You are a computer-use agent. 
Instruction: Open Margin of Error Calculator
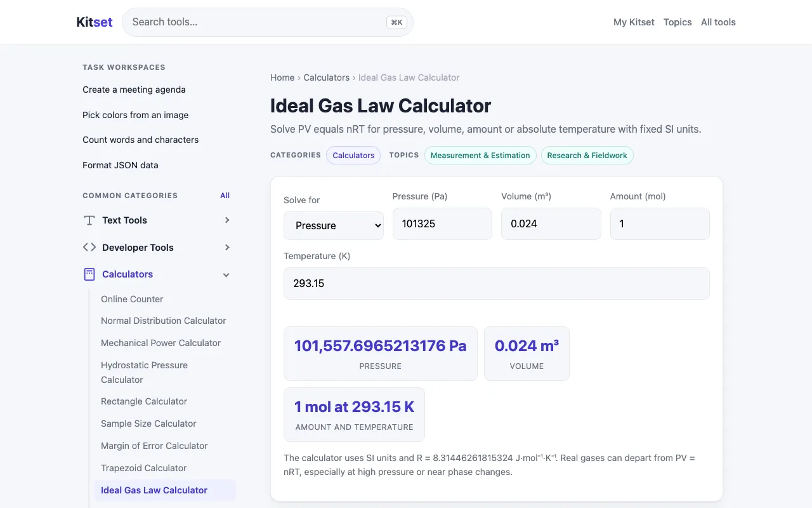[154, 446]
